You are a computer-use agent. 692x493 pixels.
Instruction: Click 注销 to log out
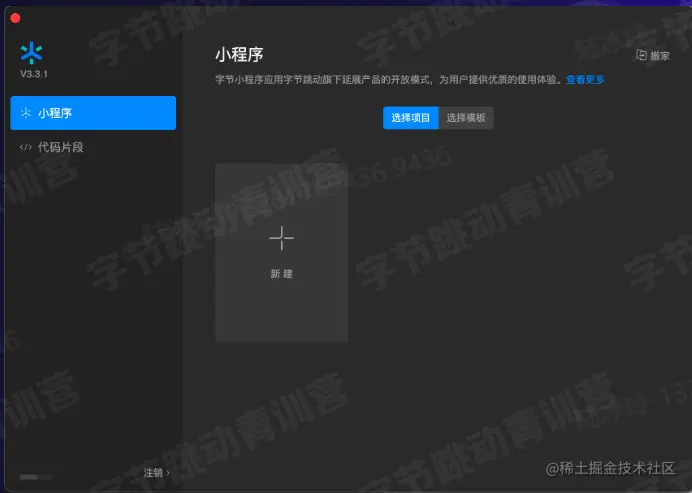coord(153,473)
